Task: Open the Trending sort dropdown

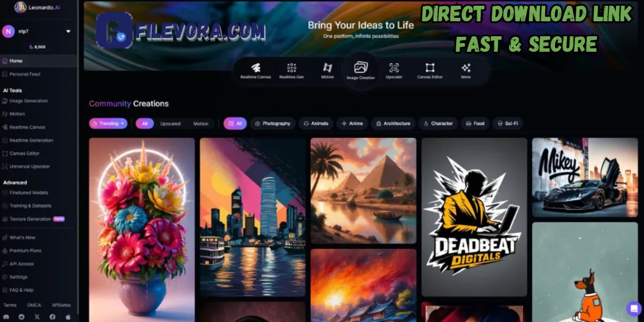Action: point(109,124)
